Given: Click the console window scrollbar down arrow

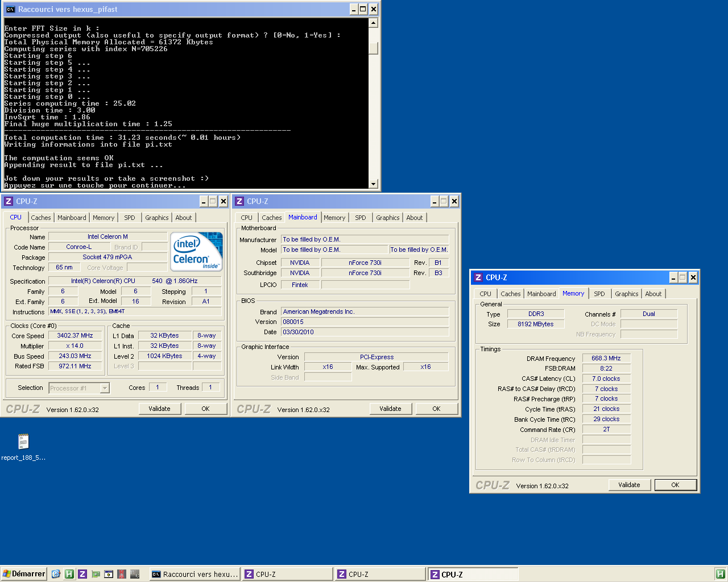Looking at the screenshot, I should click(374, 184).
